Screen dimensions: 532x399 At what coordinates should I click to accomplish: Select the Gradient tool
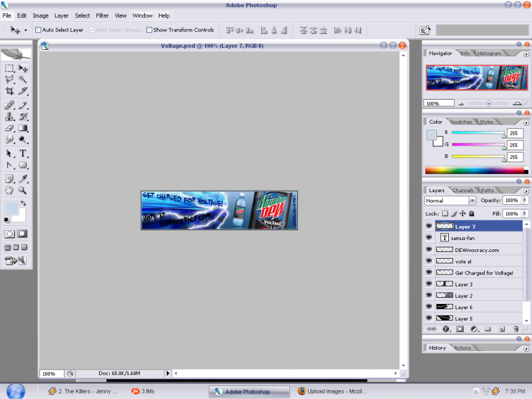click(23, 128)
